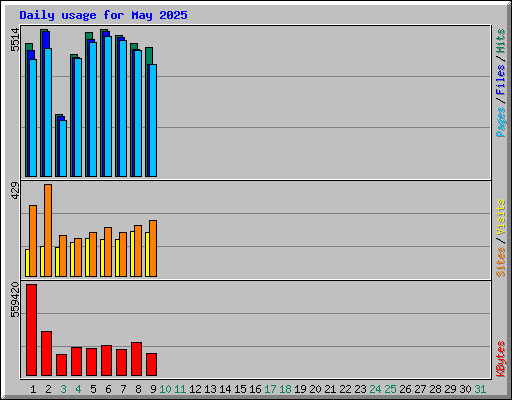Click the day 2 red KBytes bar
Screen dimensions: 512x400
pyautogui.click(x=46, y=353)
